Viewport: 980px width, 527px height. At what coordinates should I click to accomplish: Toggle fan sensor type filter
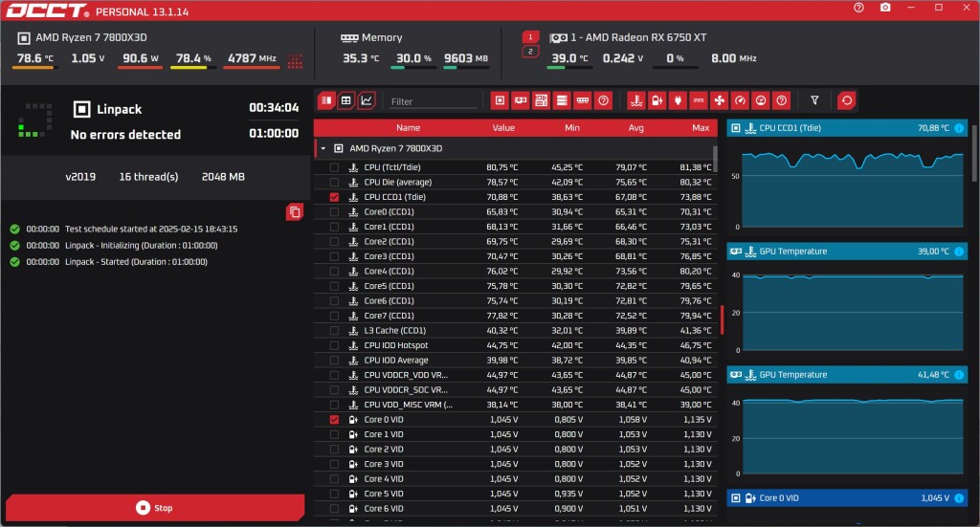tap(720, 100)
